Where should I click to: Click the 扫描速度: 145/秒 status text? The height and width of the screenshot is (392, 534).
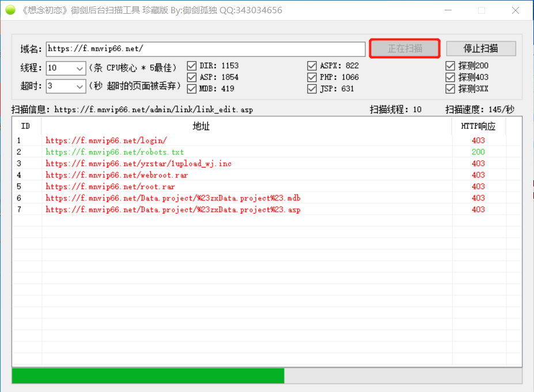coord(480,109)
